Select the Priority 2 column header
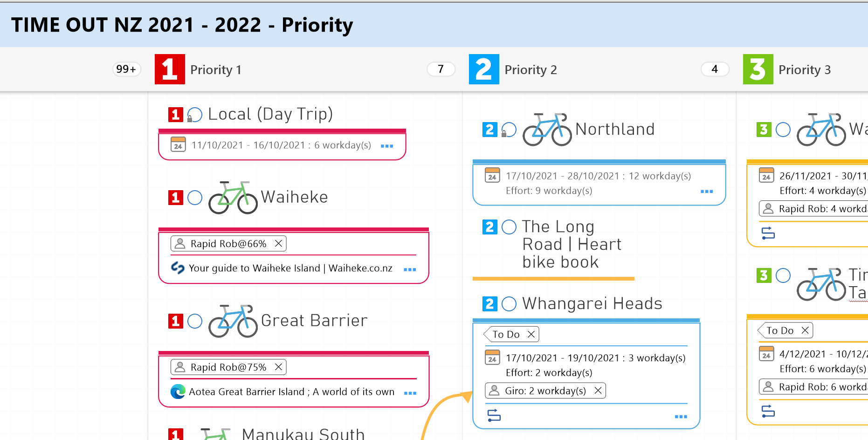This screenshot has width=868, height=440. pos(530,70)
